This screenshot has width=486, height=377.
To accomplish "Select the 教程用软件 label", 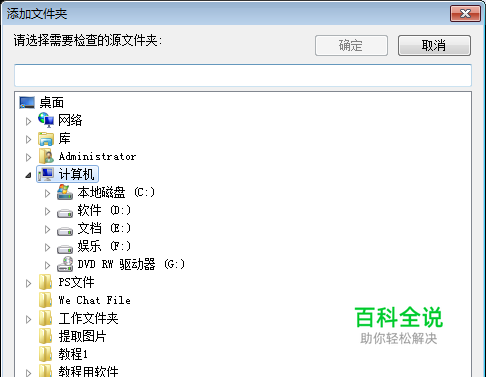I will [88, 371].
